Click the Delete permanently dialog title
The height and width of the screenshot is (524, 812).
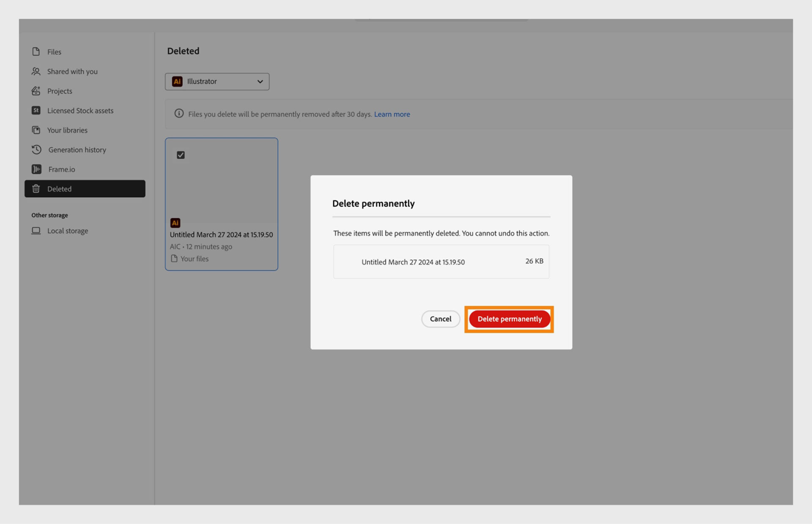[x=373, y=204]
